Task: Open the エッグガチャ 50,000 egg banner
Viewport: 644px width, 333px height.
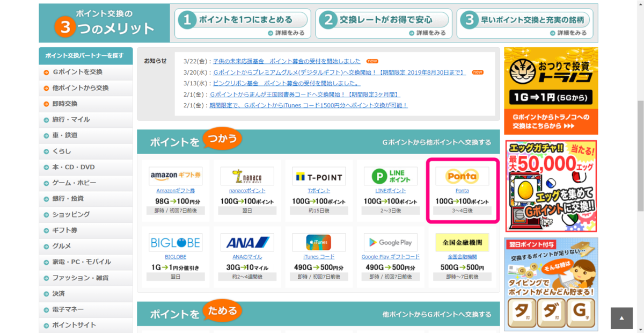Action: tap(551, 186)
